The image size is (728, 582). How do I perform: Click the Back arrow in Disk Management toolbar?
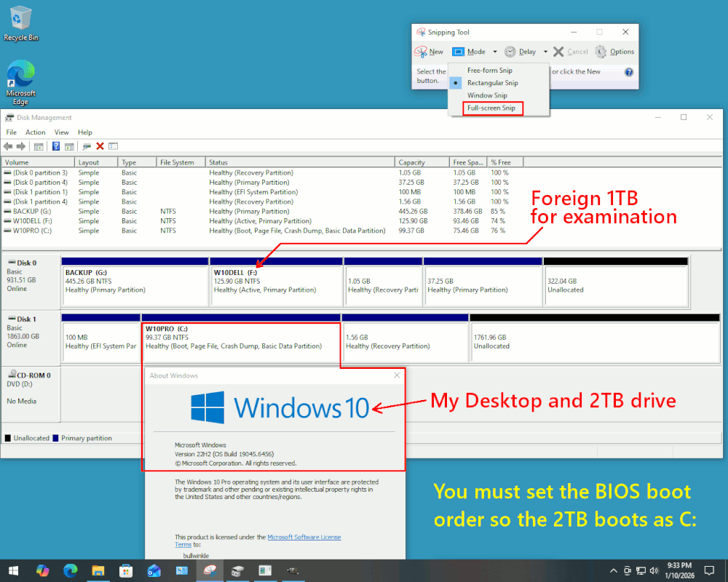coord(8,146)
